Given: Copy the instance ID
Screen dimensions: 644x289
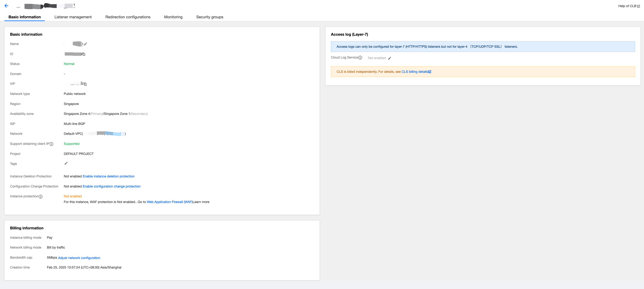Looking at the screenshot, I should pos(84,54).
